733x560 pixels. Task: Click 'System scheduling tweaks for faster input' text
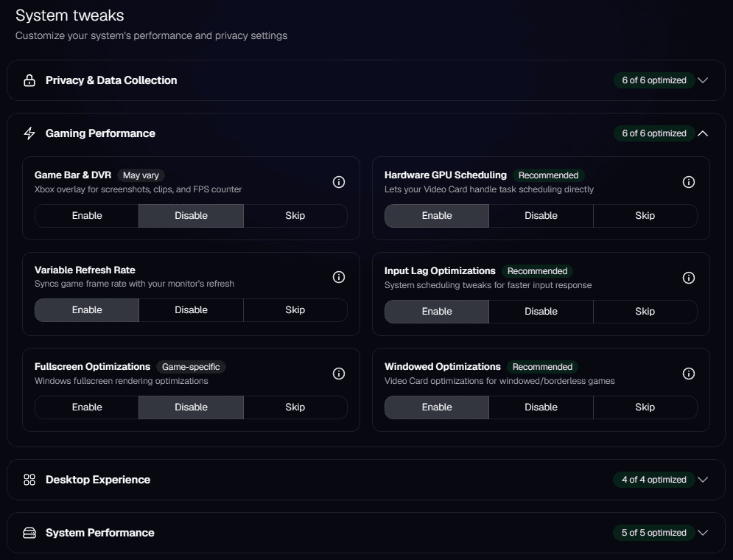(x=488, y=285)
